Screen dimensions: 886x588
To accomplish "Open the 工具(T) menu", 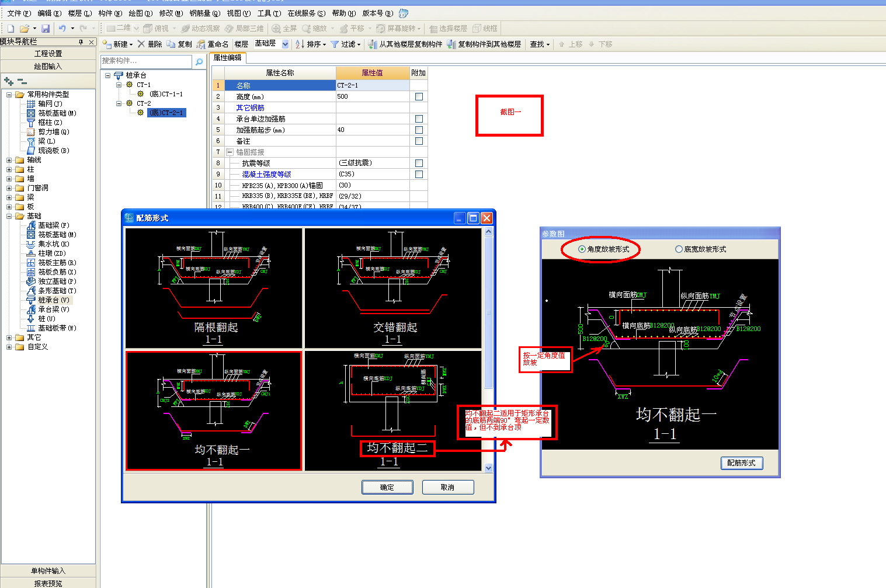I will 269,13.
